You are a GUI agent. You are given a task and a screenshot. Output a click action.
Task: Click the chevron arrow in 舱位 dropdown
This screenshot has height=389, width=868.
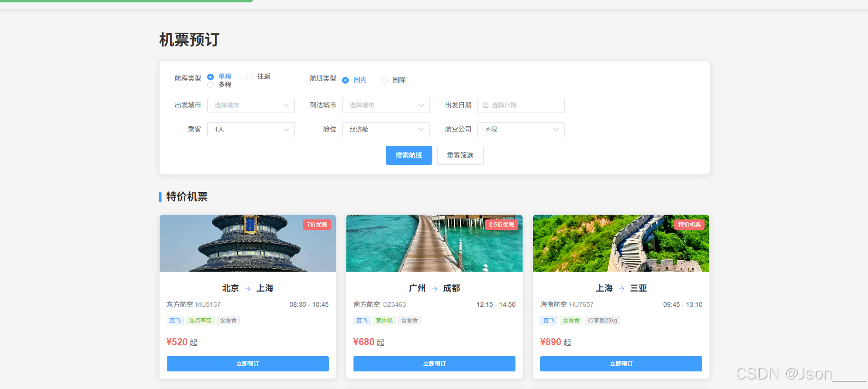coord(421,130)
